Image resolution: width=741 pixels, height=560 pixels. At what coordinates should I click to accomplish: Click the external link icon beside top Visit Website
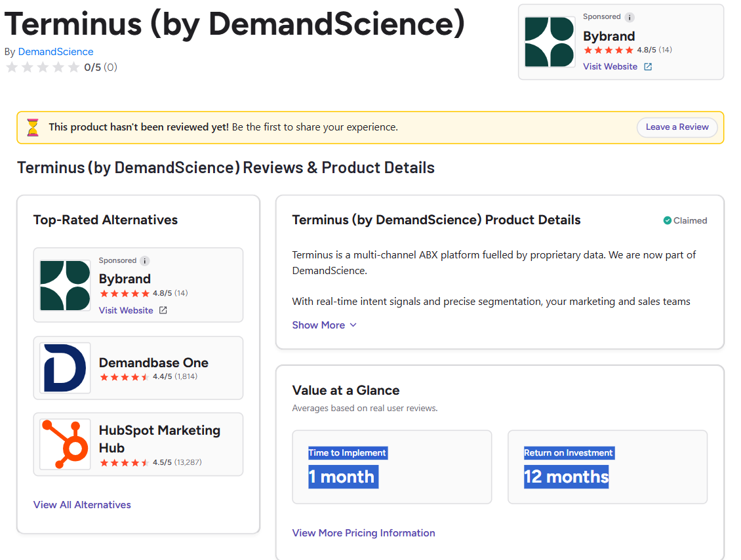648,67
